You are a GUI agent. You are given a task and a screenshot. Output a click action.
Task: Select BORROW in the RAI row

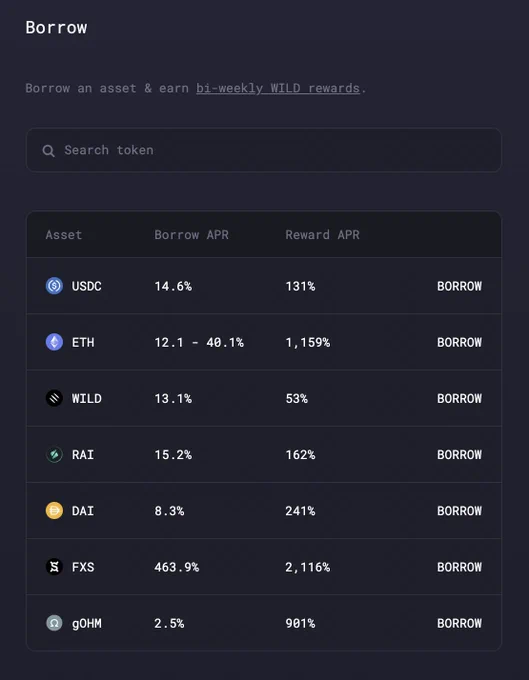(x=459, y=454)
